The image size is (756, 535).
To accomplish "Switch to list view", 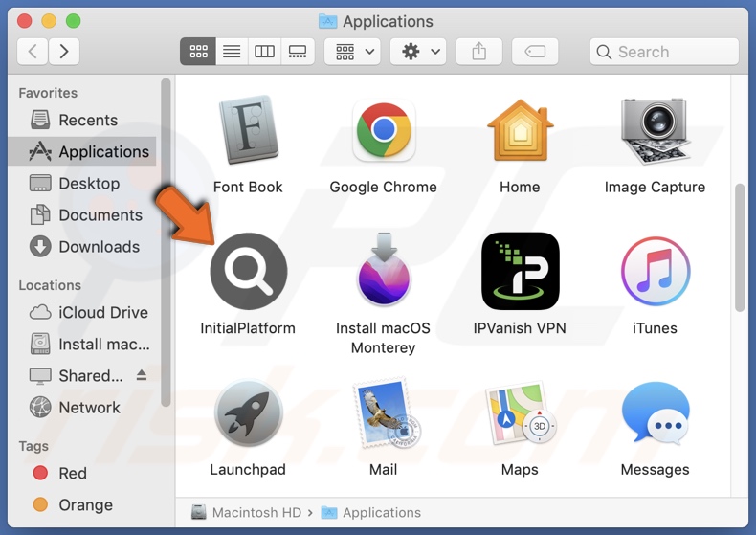I will tap(232, 51).
